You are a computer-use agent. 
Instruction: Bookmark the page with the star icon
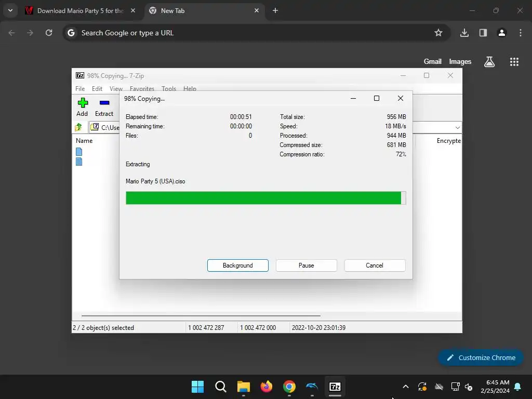point(438,33)
